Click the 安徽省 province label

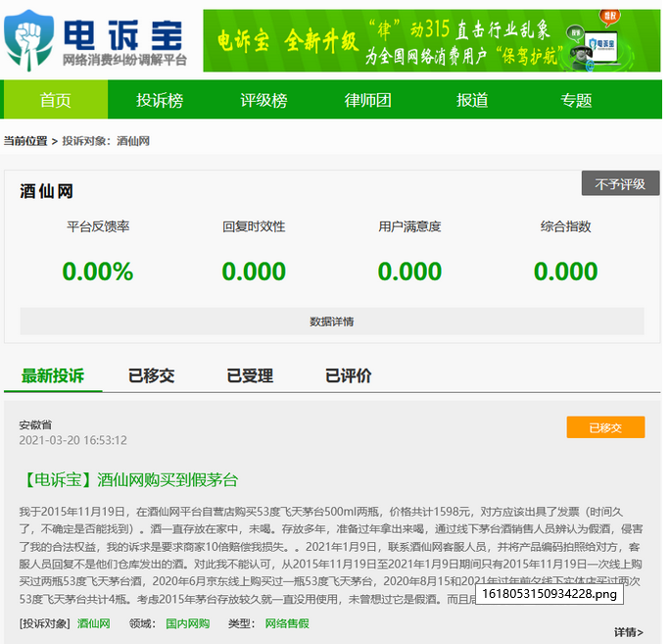tap(35, 424)
